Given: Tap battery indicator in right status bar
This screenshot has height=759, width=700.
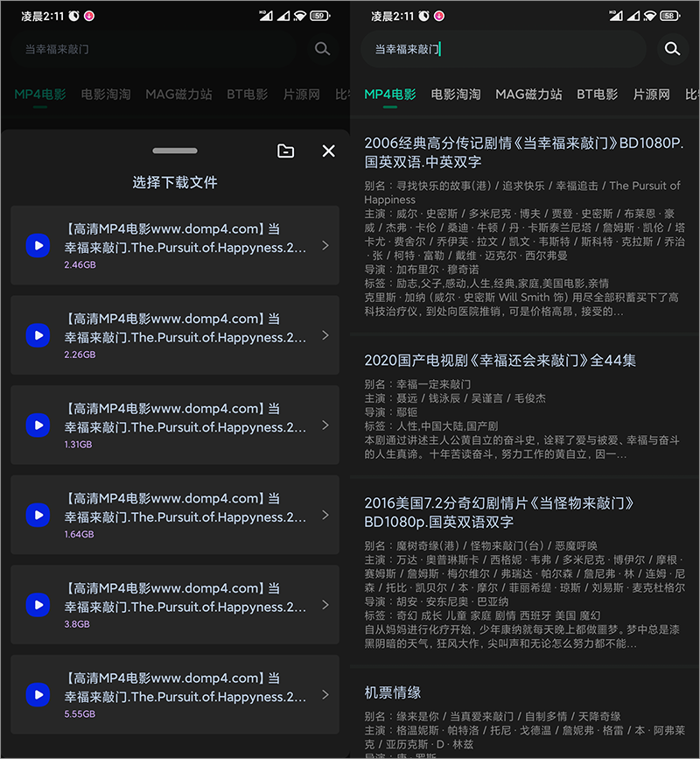Looking at the screenshot, I should point(669,16).
